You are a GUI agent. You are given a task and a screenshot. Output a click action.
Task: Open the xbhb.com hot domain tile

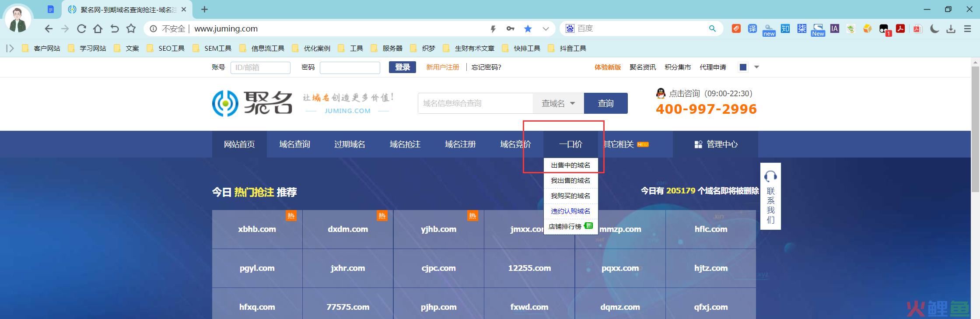tap(257, 229)
